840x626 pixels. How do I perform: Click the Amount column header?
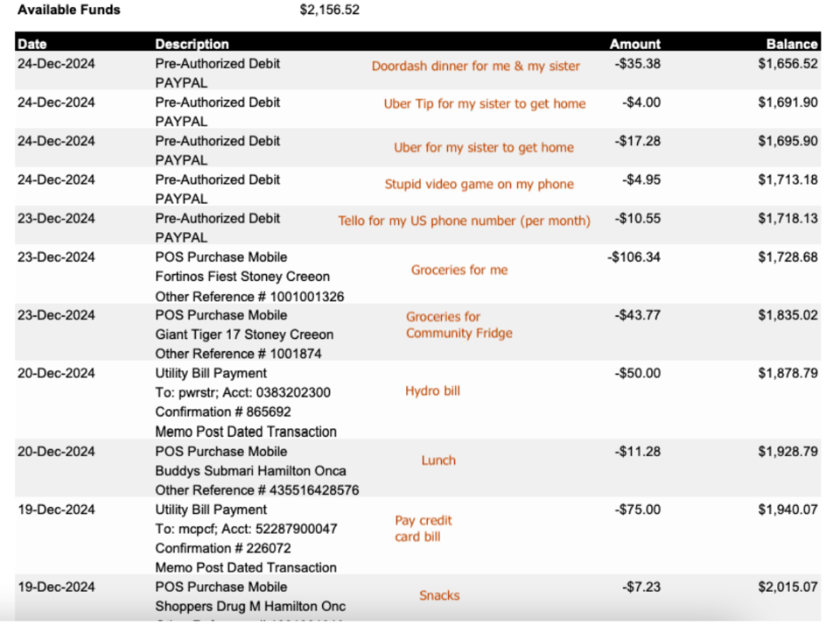pyautogui.click(x=634, y=44)
